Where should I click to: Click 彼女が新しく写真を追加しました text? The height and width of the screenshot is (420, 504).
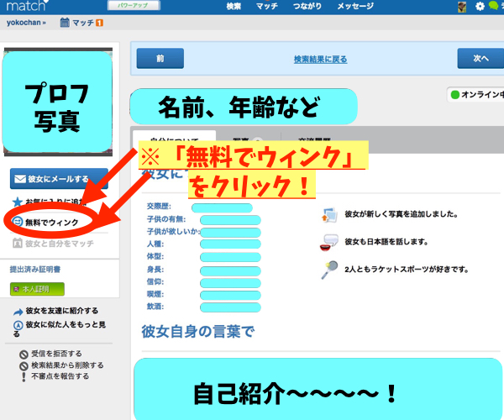pos(402,214)
